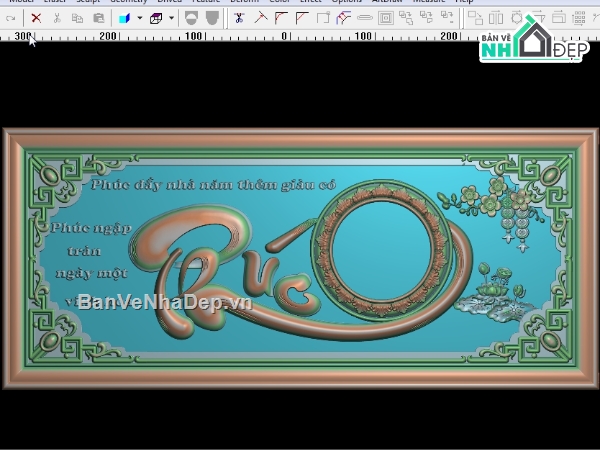Click the zero mark on horizontal ruler
Image resolution: width=600 pixels, height=450 pixels.
284,36
